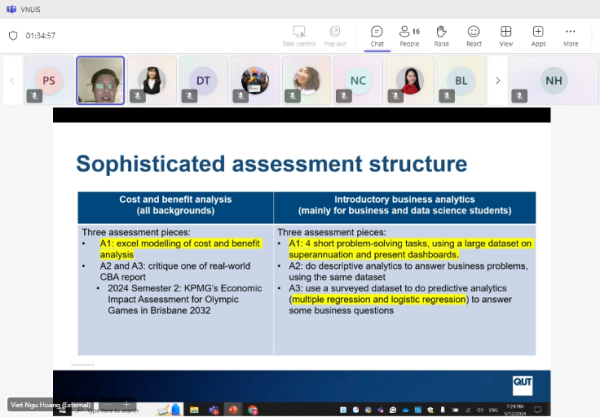Click the shield security icon beside timer
Screen dimensions: 600x417
[13, 35]
